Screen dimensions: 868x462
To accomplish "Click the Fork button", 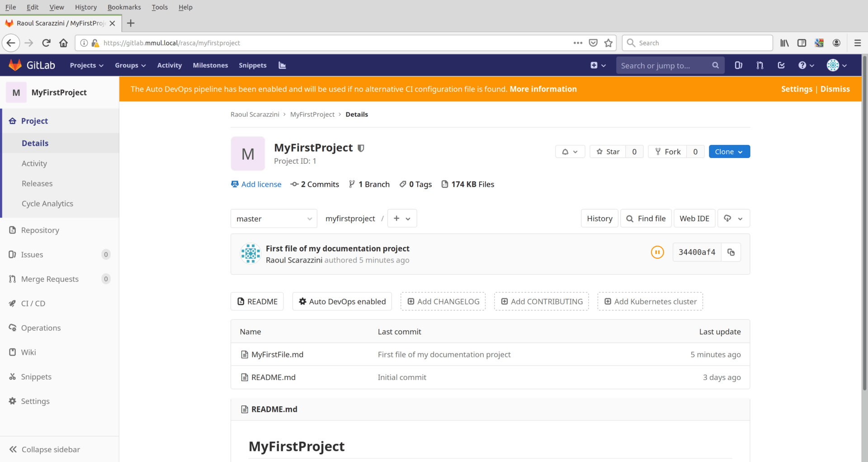I will (x=667, y=152).
